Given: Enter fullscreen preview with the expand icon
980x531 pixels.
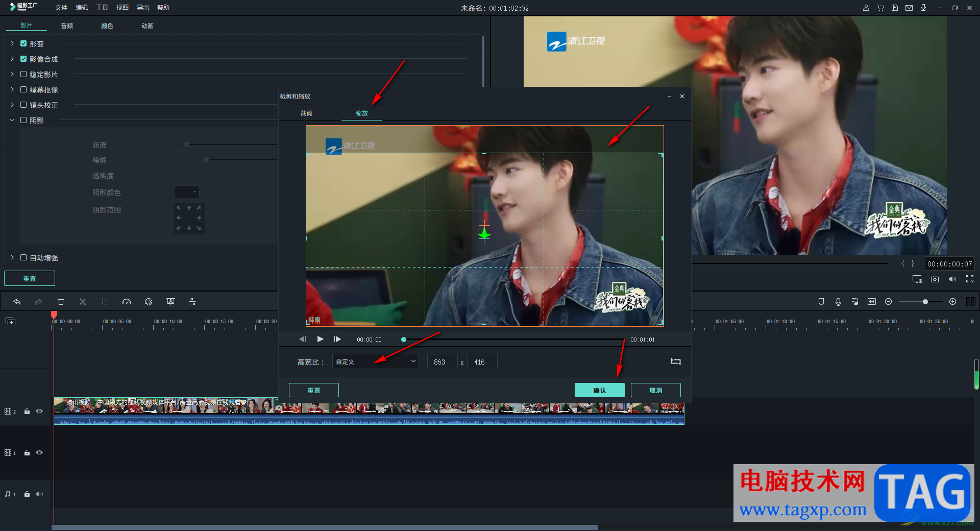Looking at the screenshot, I should [x=970, y=279].
